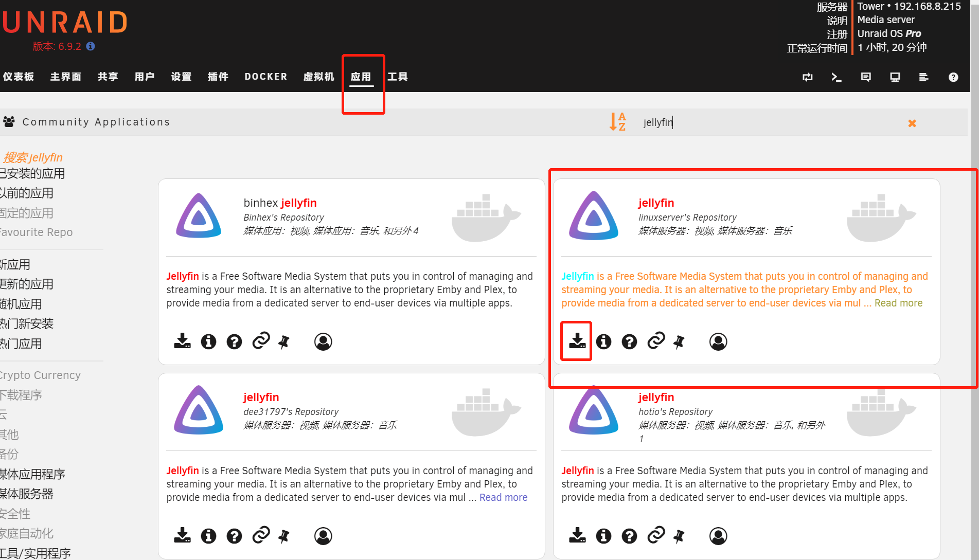Open 已安装的应用 installed apps
This screenshot has height=560, width=979.
point(32,173)
